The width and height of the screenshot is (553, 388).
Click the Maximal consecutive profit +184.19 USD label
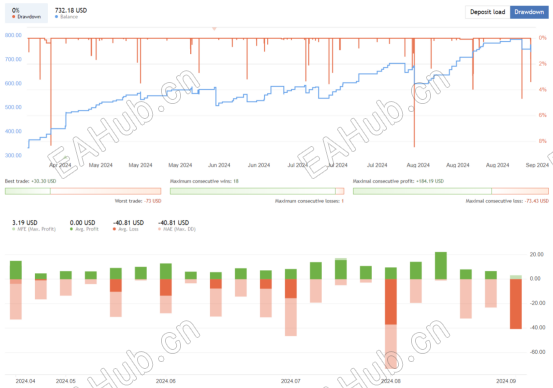pyautogui.click(x=399, y=181)
